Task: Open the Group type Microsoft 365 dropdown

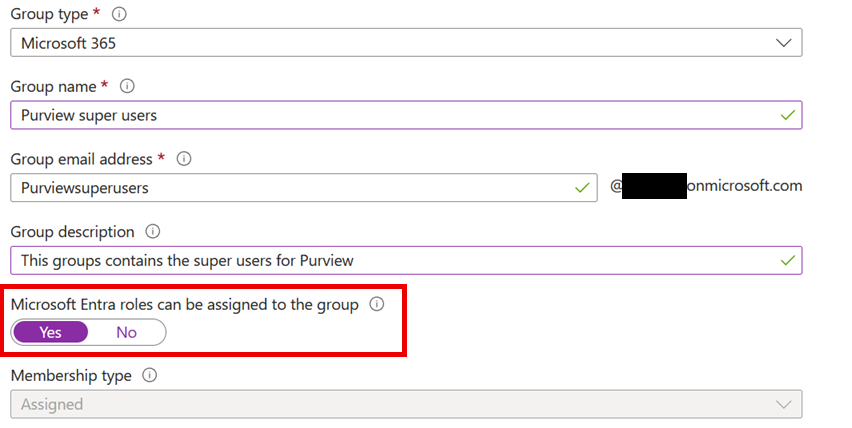Action: click(x=406, y=42)
